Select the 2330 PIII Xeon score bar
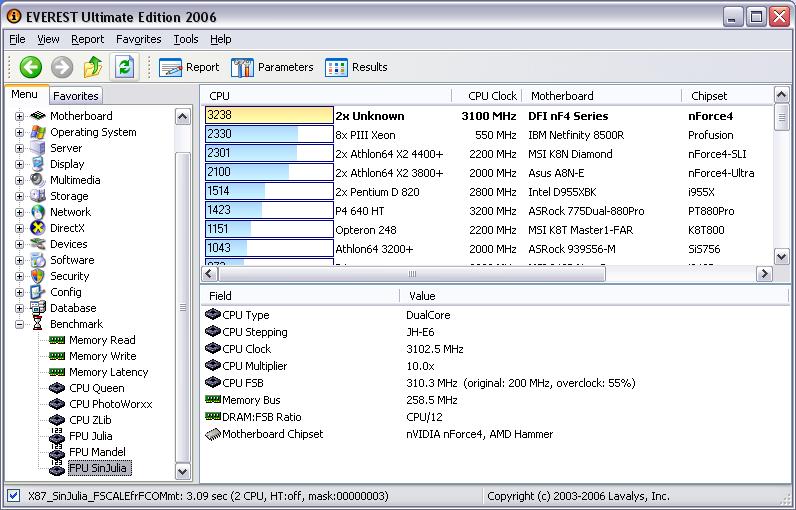Image resolution: width=796 pixels, height=510 pixels. click(x=270, y=134)
